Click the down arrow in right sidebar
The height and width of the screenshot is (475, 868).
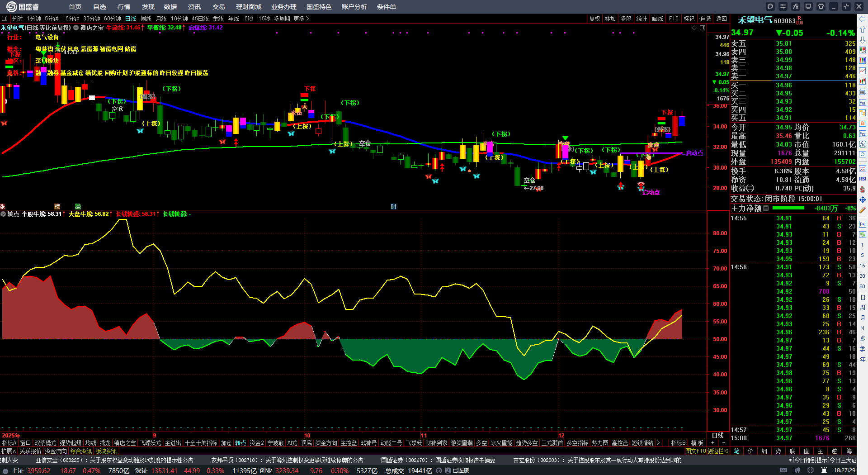(x=863, y=40)
